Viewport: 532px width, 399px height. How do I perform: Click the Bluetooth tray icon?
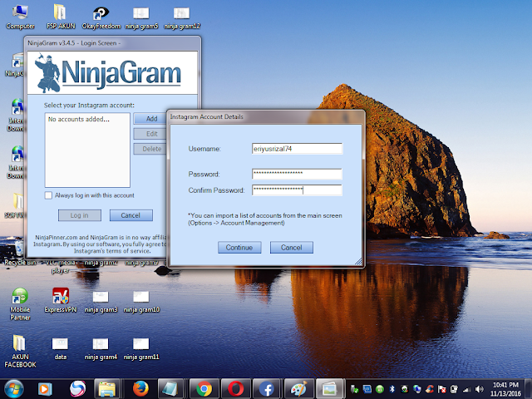392,389
